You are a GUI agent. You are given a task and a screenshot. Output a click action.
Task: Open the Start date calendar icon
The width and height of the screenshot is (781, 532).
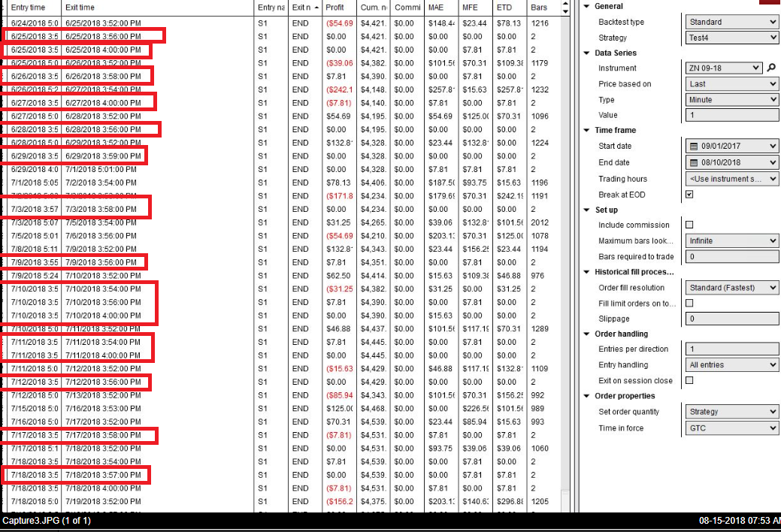click(x=693, y=146)
